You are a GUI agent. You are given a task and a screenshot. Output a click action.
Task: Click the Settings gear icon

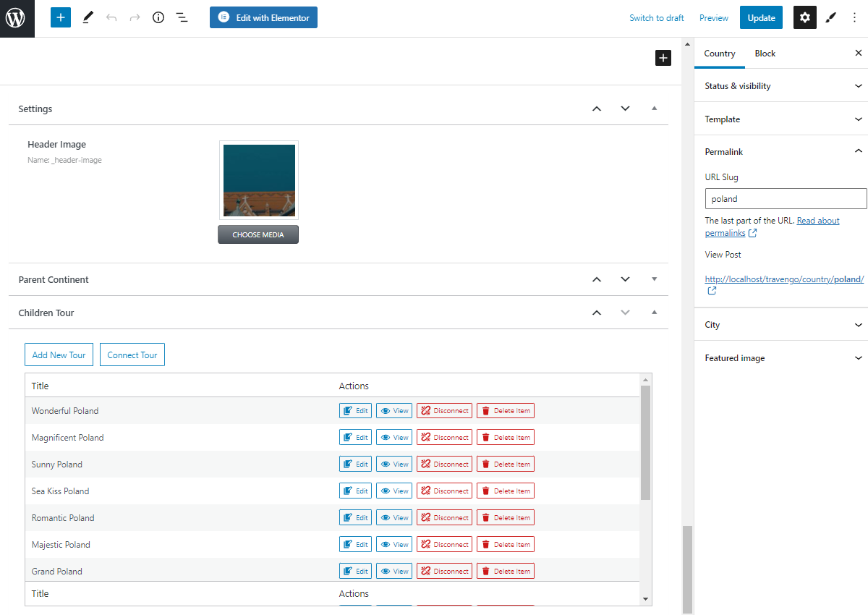tap(804, 17)
